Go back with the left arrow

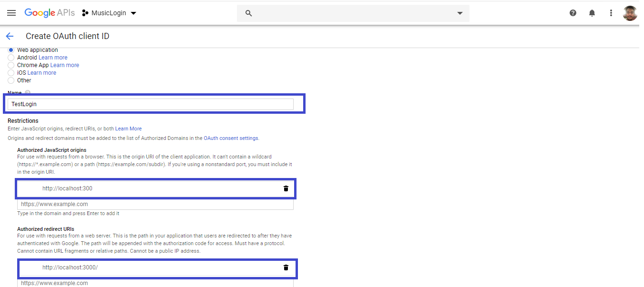click(x=10, y=36)
